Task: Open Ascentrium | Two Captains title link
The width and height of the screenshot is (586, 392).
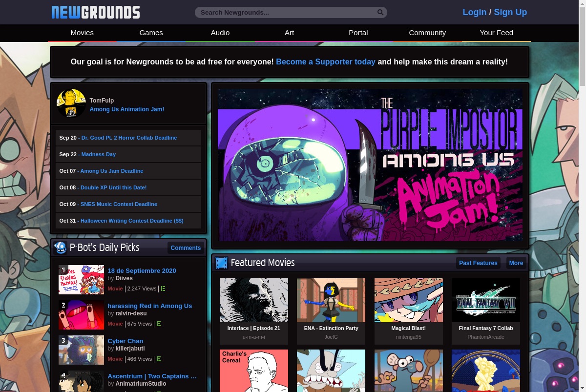Action: [x=152, y=376]
